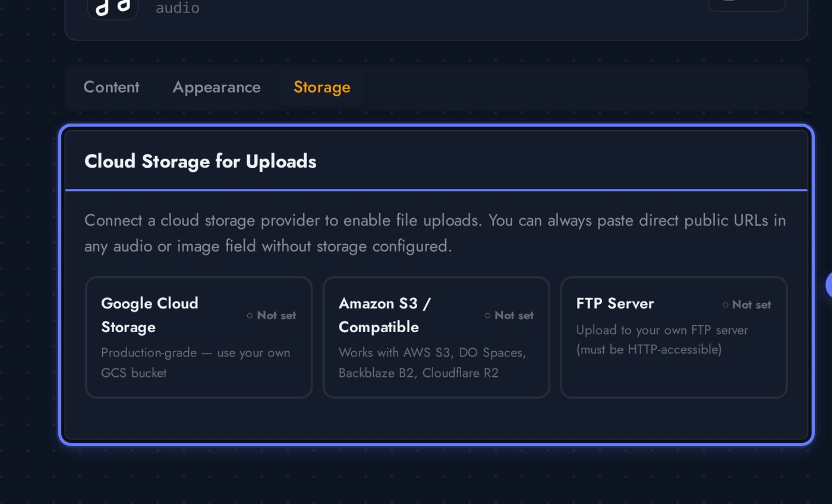The width and height of the screenshot is (832, 504).
Task: Select the Google Cloud Storage provider card
Action: (198, 337)
